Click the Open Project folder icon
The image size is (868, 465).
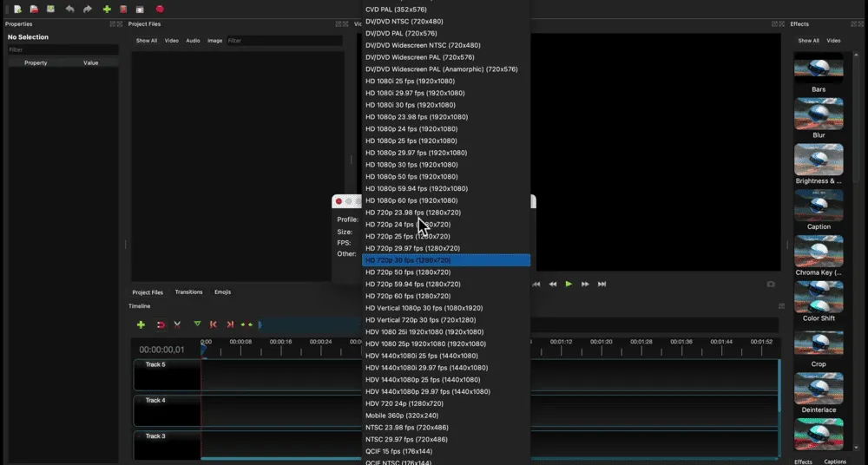click(34, 9)
